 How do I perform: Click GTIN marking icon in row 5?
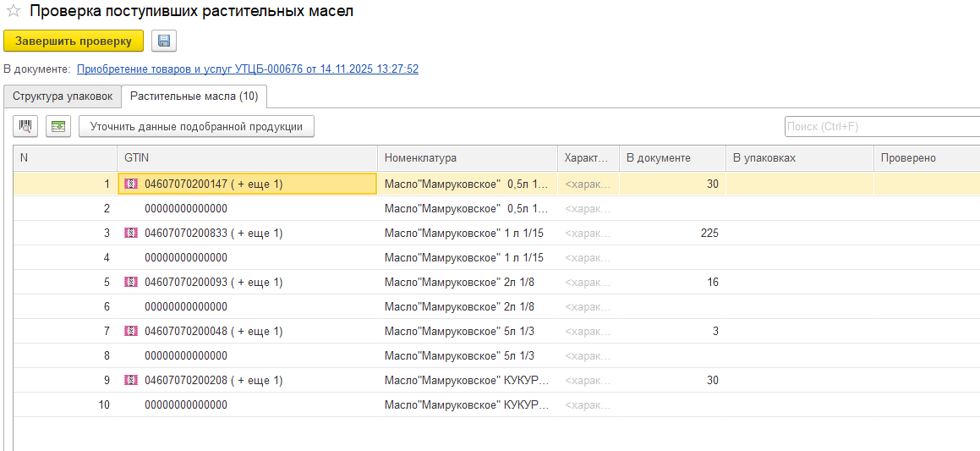tap(131, 282)
